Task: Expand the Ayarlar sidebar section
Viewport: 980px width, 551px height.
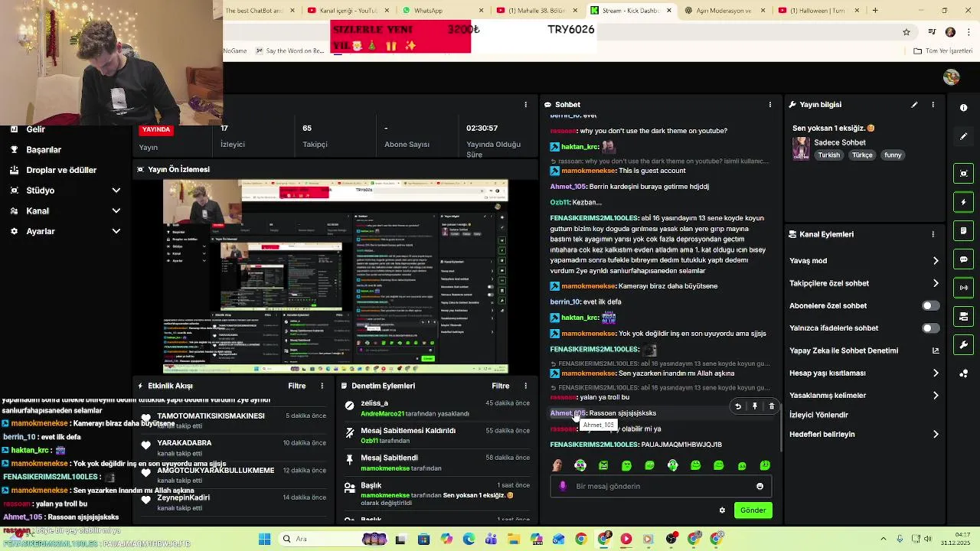Action: (116, 231)
